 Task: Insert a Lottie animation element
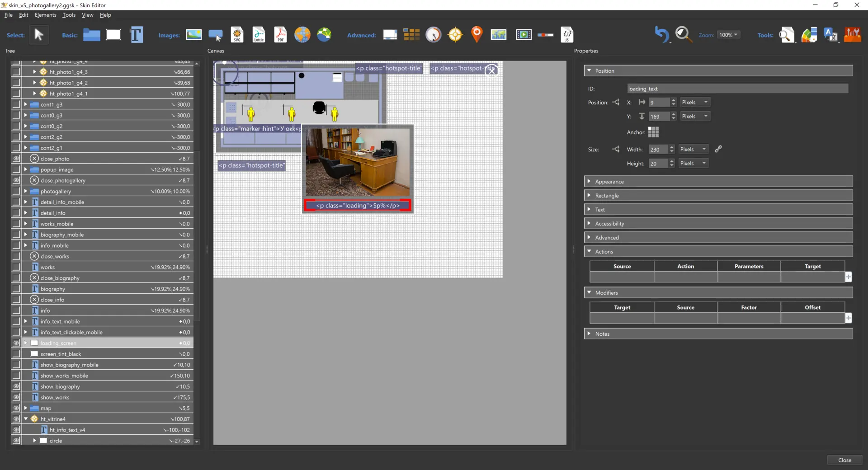(259, 35)
